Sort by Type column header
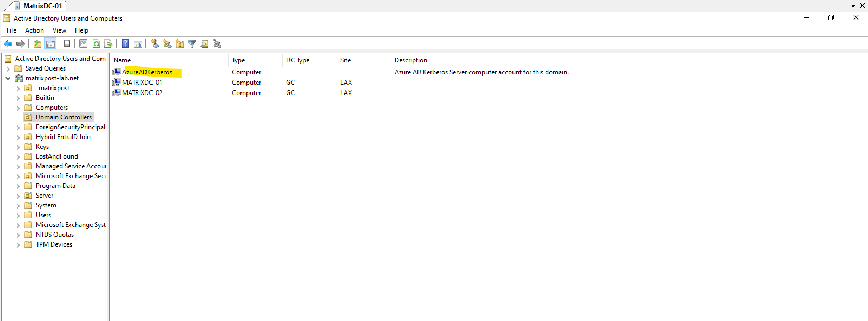This screenshot has height=321, width=868. coord(256,60)
